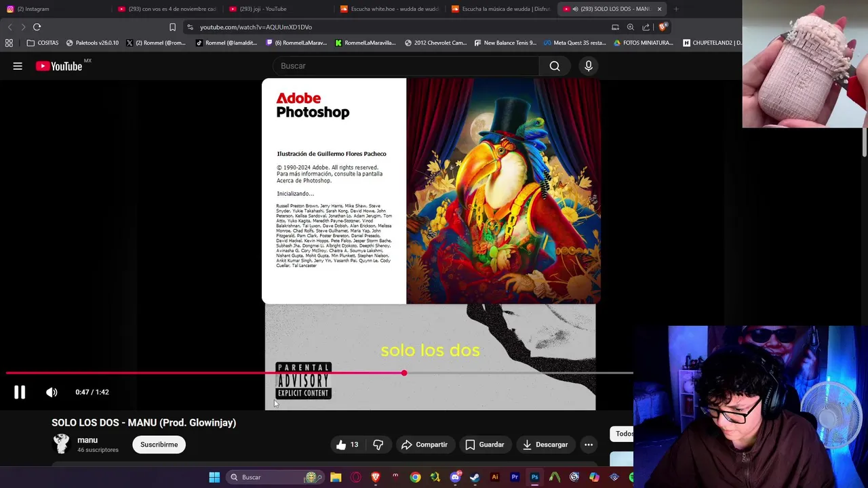Open the Twitch RommelLaMarav bookmark
The height and width of the screenshot is (488, 868).
(296, 43)
